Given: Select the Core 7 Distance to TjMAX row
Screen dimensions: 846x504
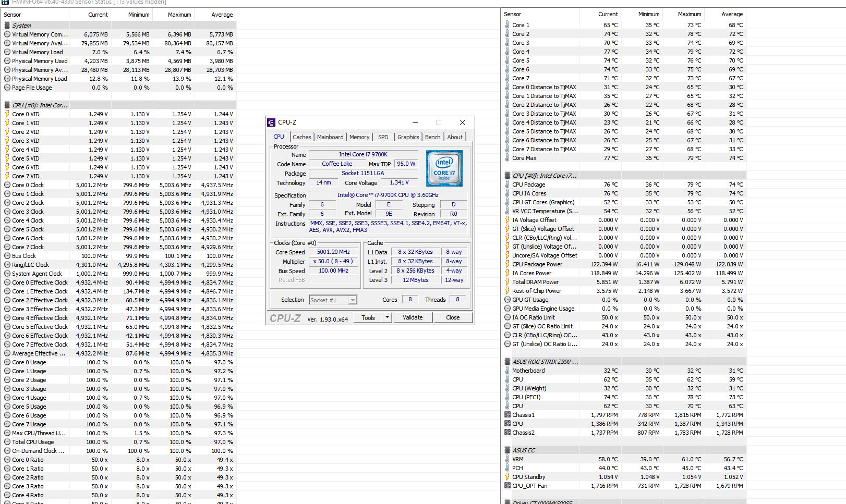Looking at the screenshot, I should click(x=624, y=149).
